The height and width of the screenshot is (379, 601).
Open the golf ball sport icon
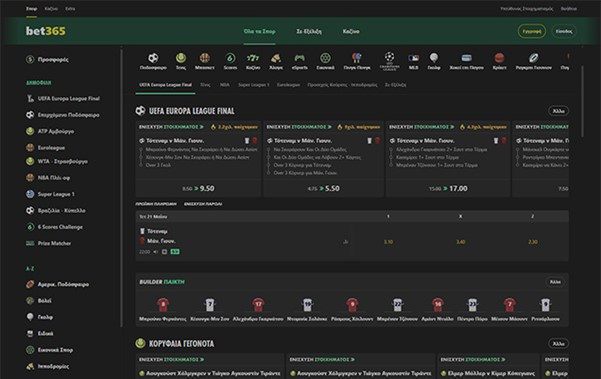[x=434, y=58]
